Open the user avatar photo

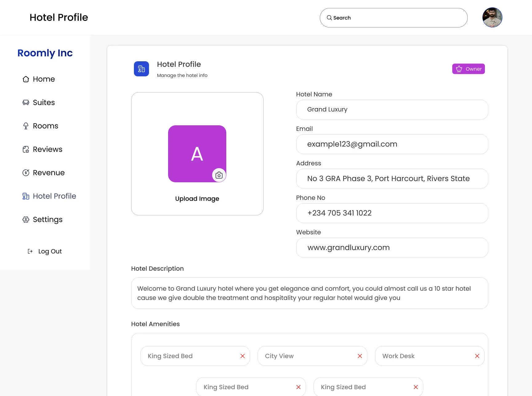click(492, 18)
